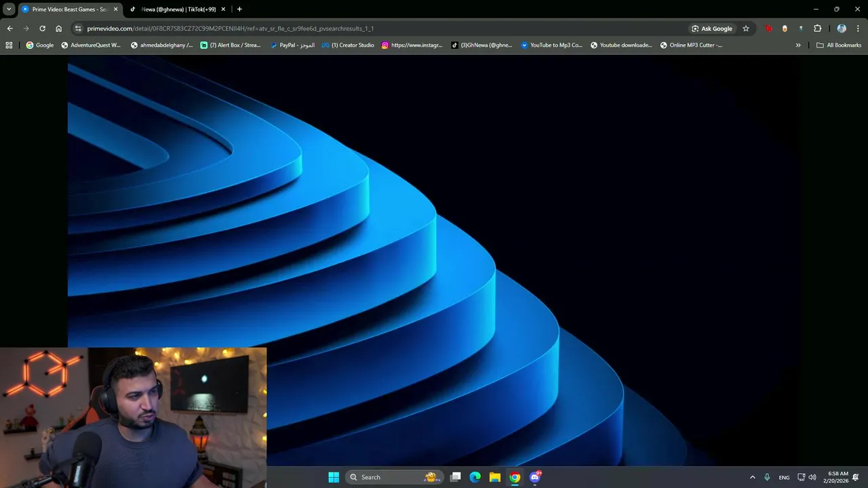Open the Instagram bookmark
The image size is (868, 488).
pos(412,45)
